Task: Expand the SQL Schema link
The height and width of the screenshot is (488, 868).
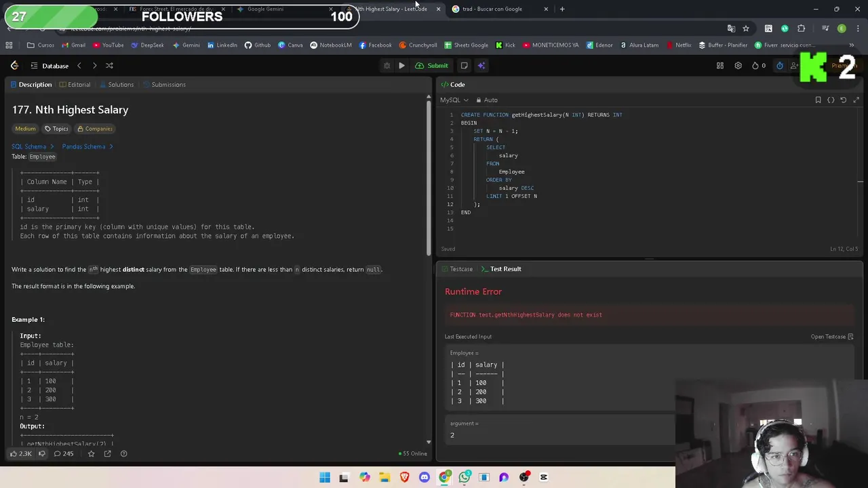Action: tap(32, 146)
